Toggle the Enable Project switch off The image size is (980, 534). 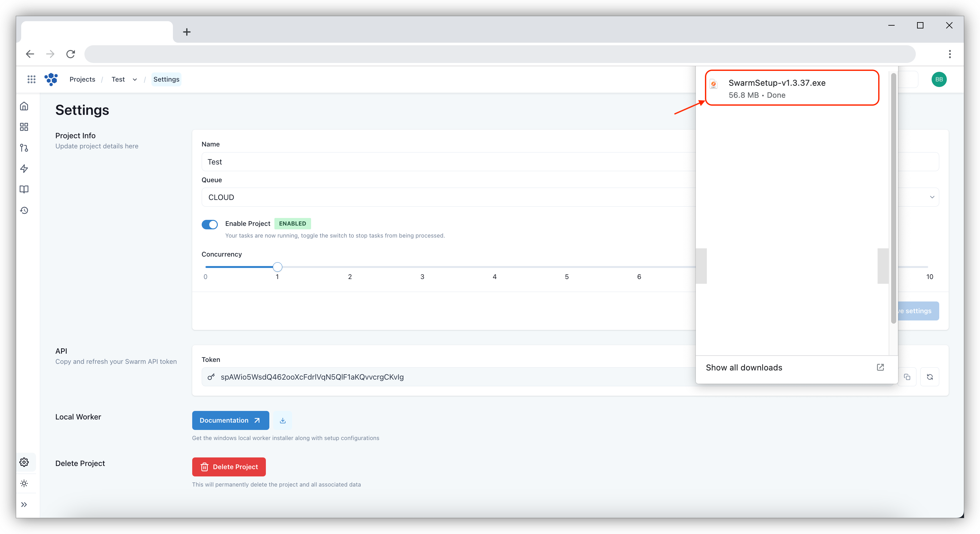(210, 224)
